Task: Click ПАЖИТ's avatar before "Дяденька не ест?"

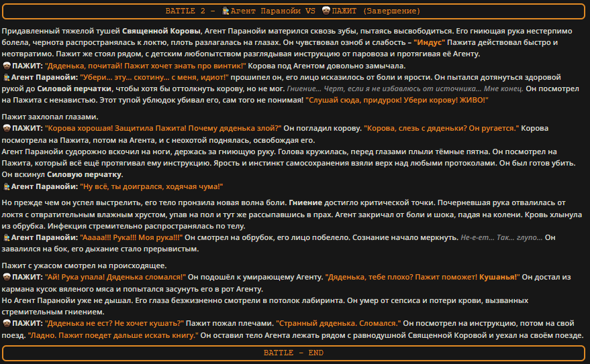Action: [x=7, y=323]
